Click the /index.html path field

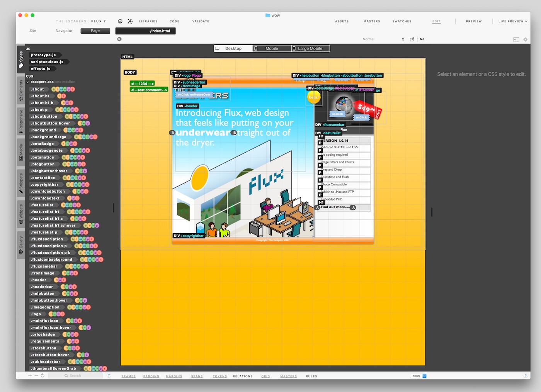(x=145, y=31)
